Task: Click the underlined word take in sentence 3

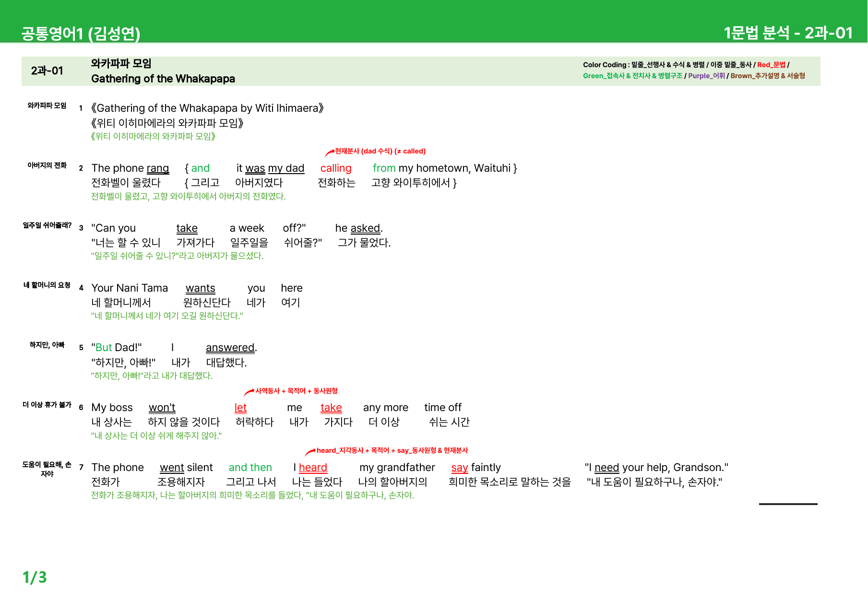Action: (x=187, y=228)
